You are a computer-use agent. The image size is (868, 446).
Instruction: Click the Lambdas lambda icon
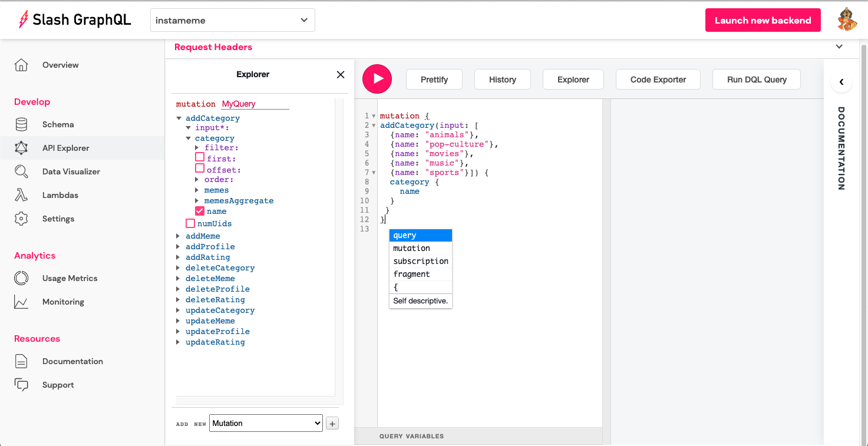[21, 195]
